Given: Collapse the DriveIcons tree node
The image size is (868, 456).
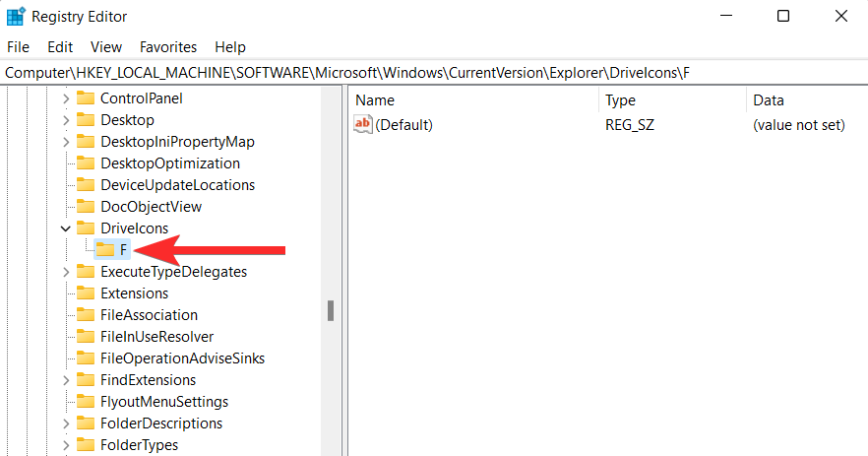Looking at the screenshot, I should (66, 228).
